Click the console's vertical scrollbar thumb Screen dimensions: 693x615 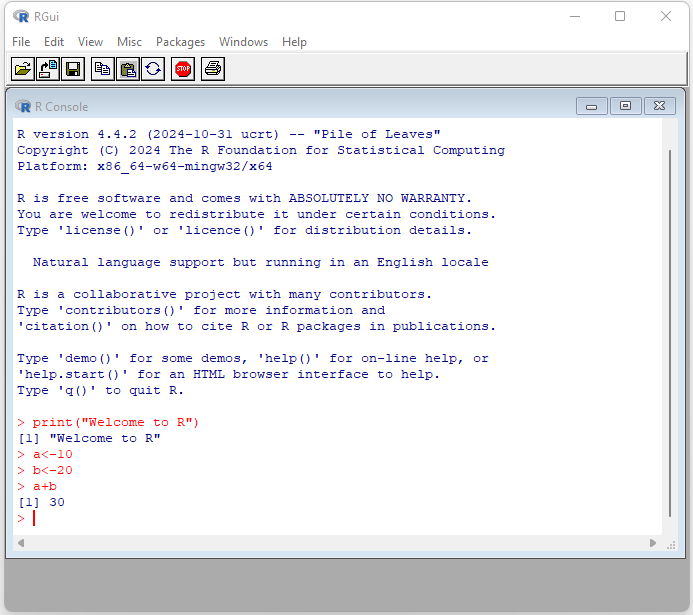[x=670, y=330]
